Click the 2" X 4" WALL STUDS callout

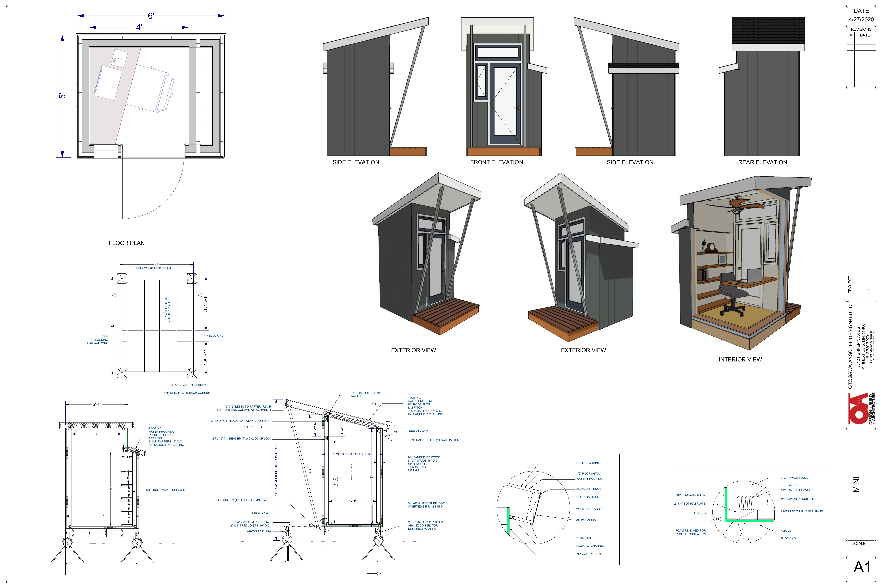coord(794,478)
